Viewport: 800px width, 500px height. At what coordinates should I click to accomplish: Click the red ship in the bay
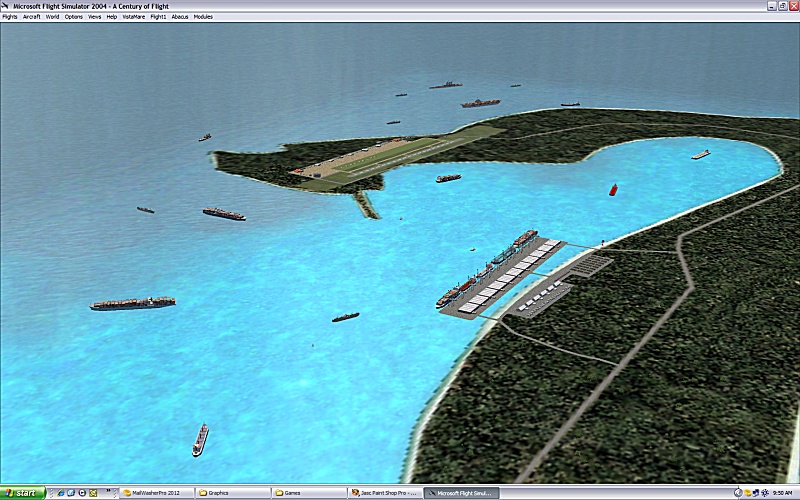(613, 190)
